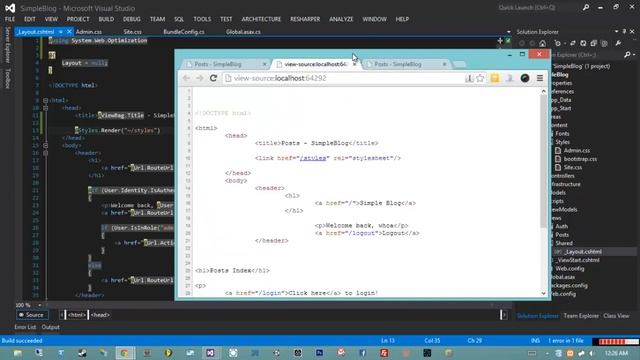Click <html> breadcrumb element at editor bottom
Image resolution: width=640 pixels, height=360 pixels.
click(x=76, y=315)
